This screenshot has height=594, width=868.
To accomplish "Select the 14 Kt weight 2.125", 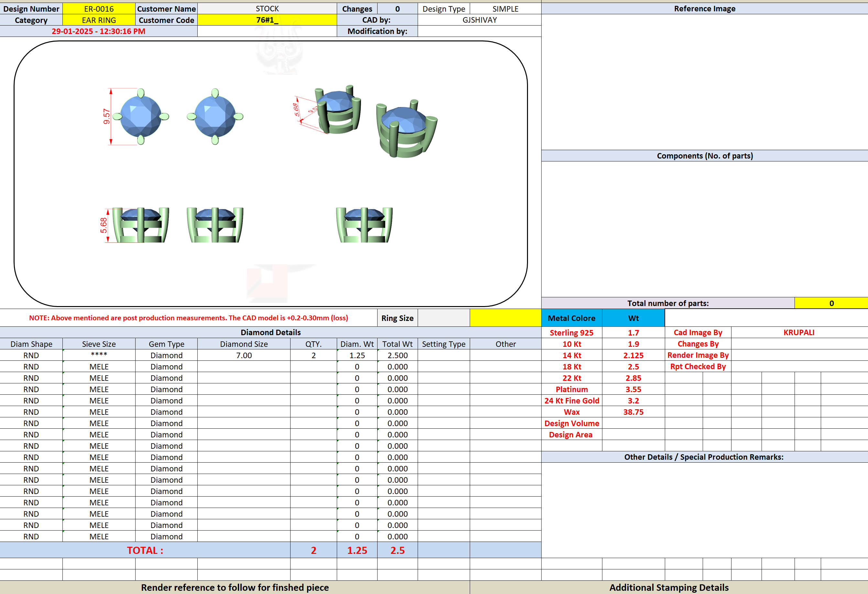I will (633, 355).
